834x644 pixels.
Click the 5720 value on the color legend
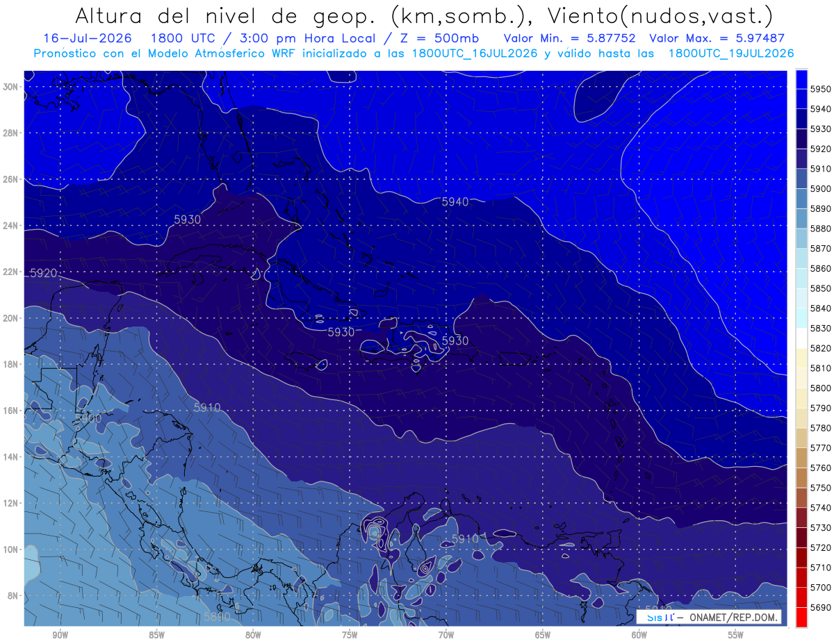point(821,547)
